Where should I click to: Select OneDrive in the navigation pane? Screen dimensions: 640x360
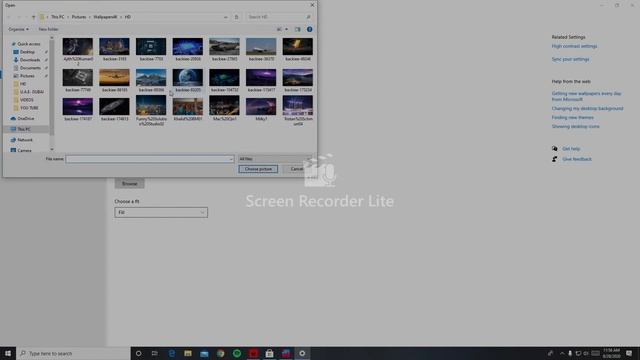click(26, 118)
